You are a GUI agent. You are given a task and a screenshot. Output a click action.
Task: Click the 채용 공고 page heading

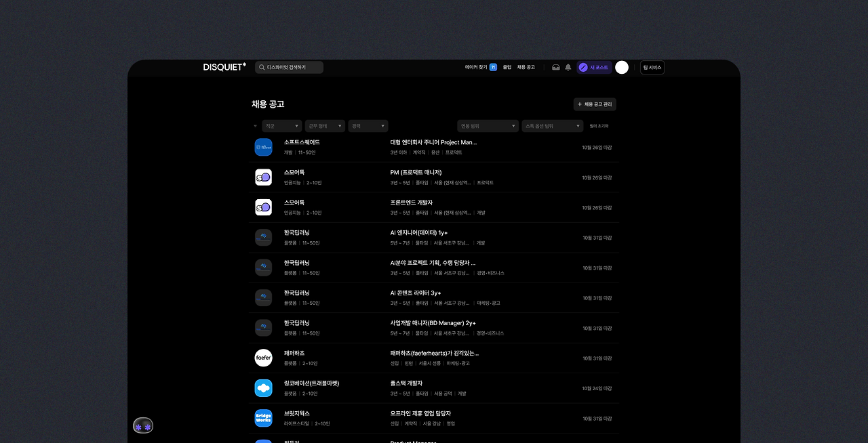click(x=268, y=104)
